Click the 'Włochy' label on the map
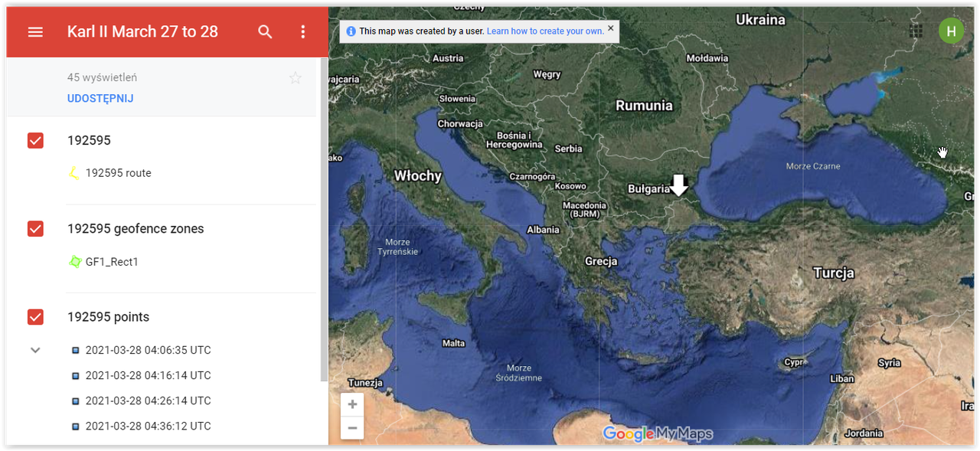Viewport: 980px width, 451px height. (418, 175)
